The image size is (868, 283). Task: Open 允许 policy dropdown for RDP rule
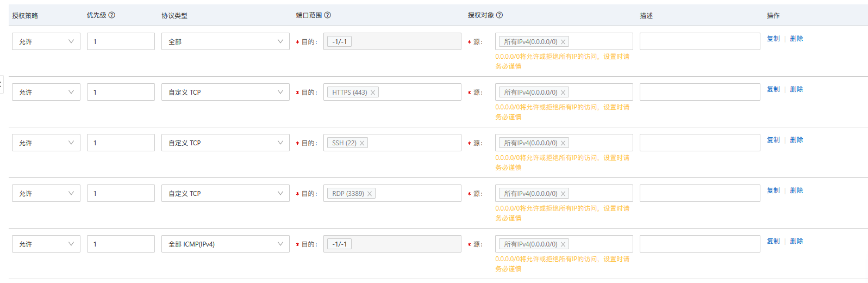click(46, 193)
